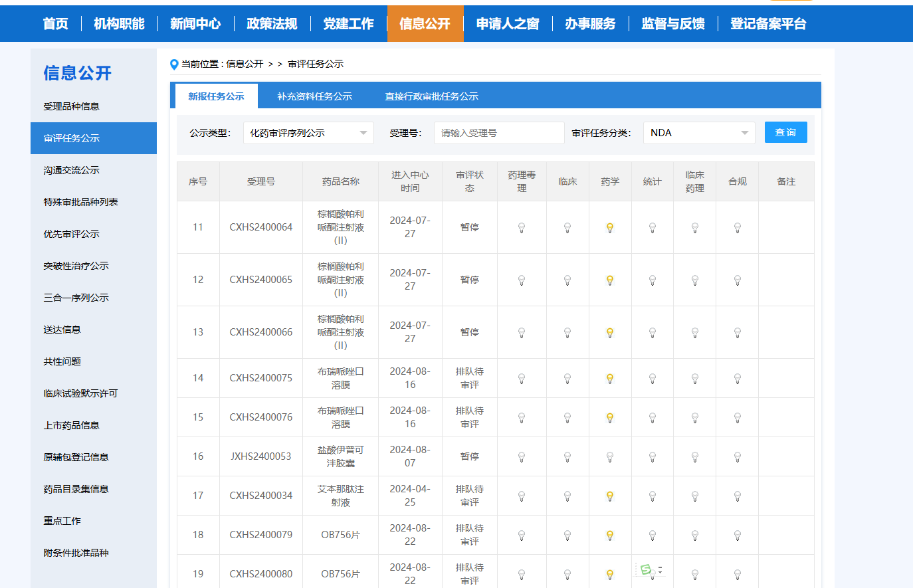Open the 监督与反馈 nav menu

(x=674, y=24)
